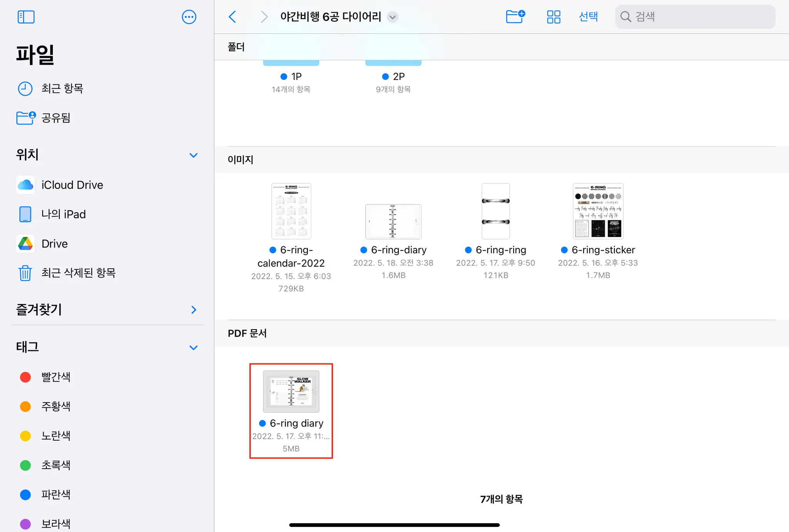
Task: Go back with the left chevron
Action: click(x=232, y=17)
